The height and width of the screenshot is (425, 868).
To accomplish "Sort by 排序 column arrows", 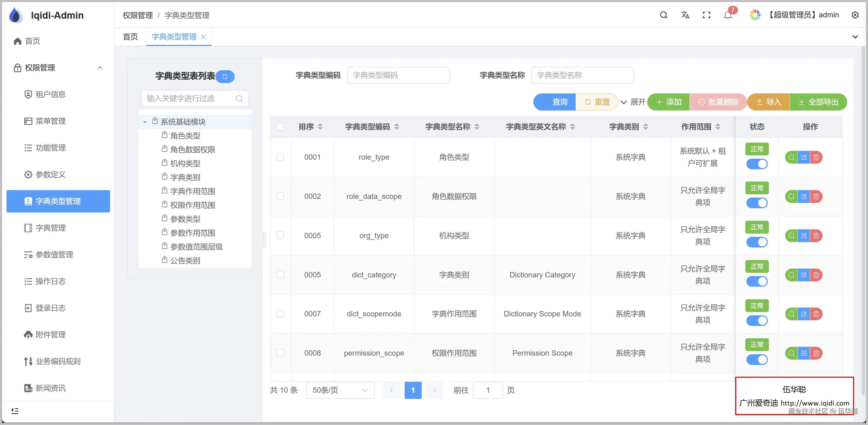I will pyautogui.click(x=320, y=127).
